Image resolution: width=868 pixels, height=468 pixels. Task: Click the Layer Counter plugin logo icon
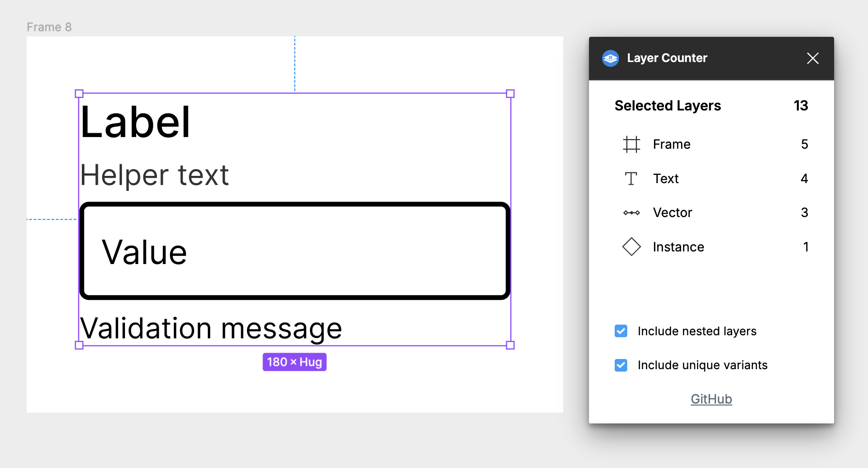click(x=611, y=58)
